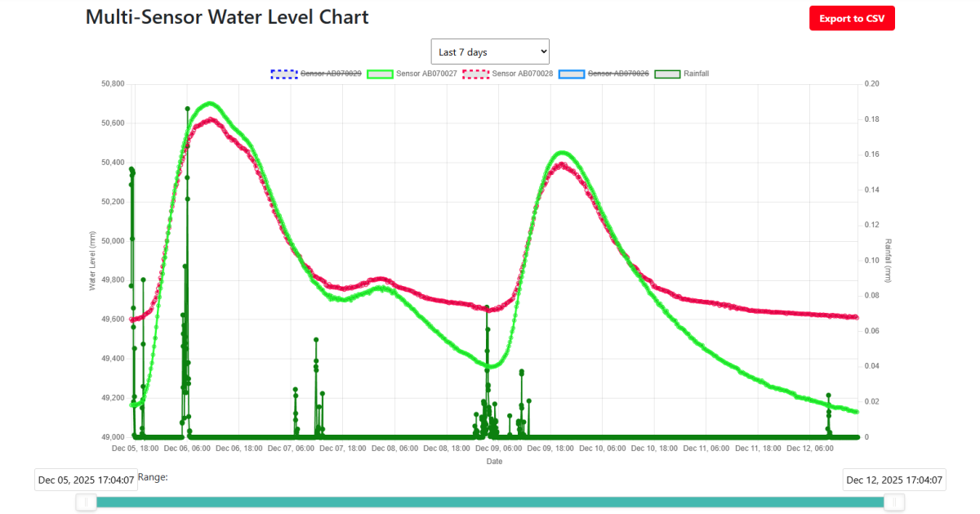Click left handle of date range slider
980x514 pixels.
(87, 502)
